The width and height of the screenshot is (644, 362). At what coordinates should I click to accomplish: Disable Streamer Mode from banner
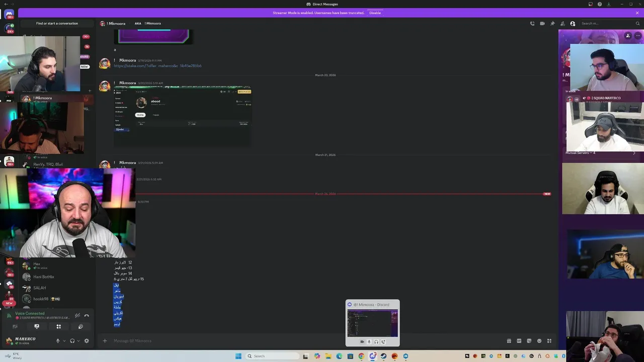click(375, 13)
